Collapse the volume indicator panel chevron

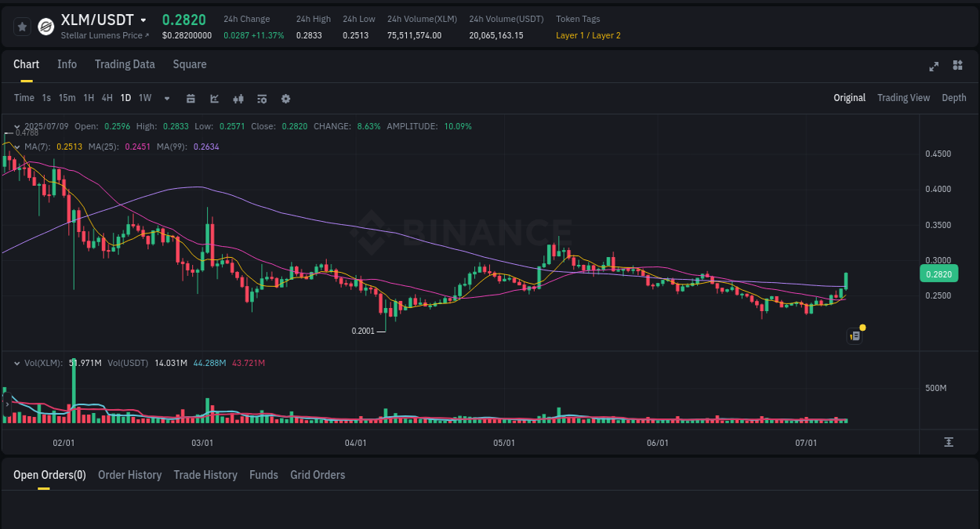[x=16, y=362]
